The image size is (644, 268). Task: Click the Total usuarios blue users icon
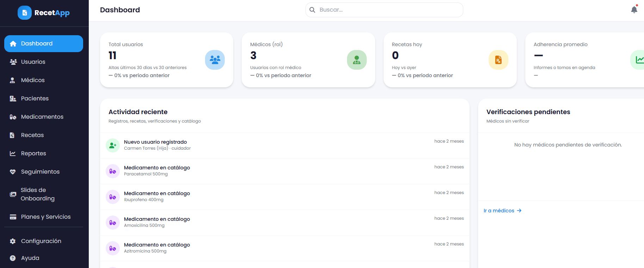tap(215, 60)
